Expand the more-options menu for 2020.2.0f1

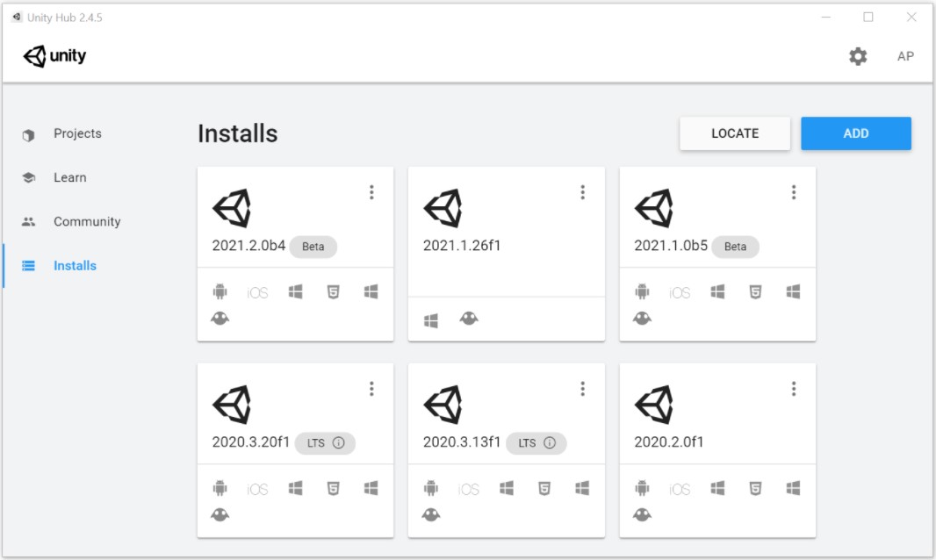click(794, 388)
